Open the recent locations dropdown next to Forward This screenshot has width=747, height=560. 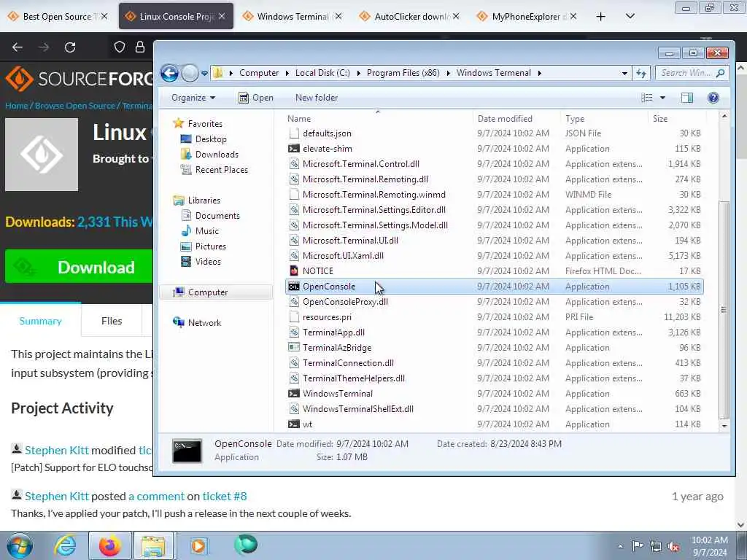(204, 74)
